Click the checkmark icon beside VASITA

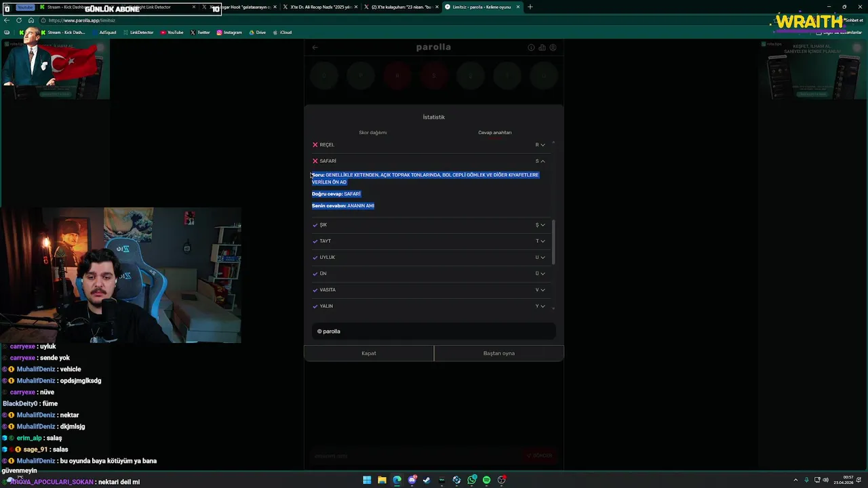tap(315, 290)
